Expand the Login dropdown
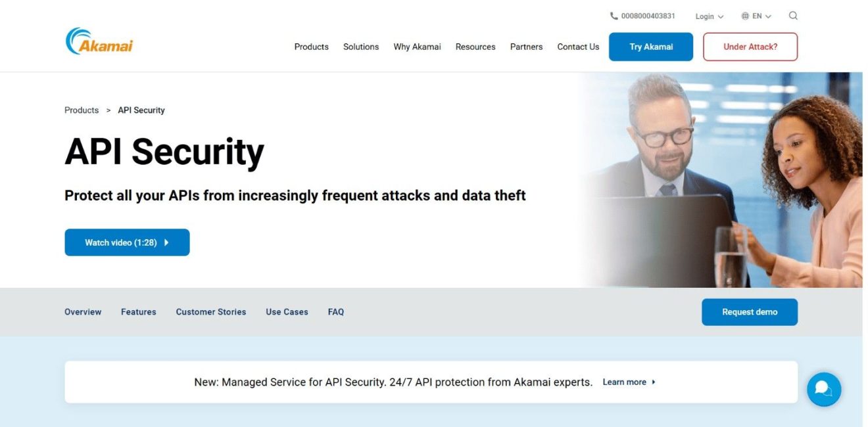 708,16
